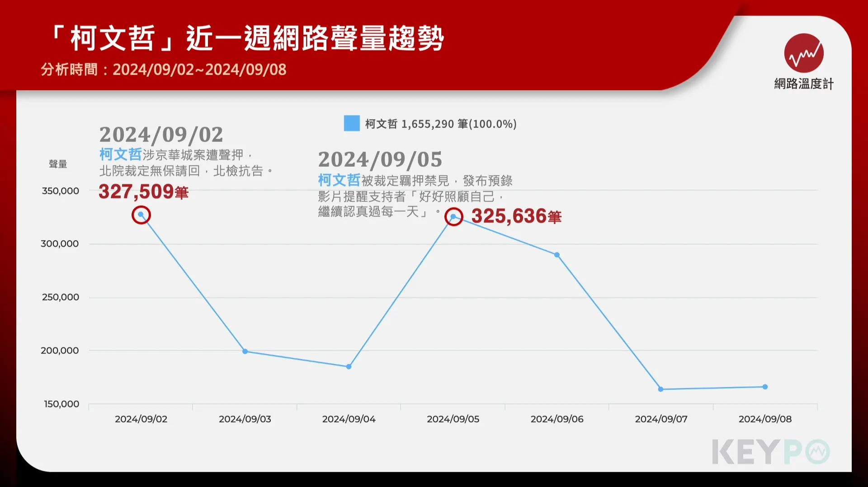Select the 2024/09/08 data point on the line
This screenshot has height=487, width=868.
[765, 387]
